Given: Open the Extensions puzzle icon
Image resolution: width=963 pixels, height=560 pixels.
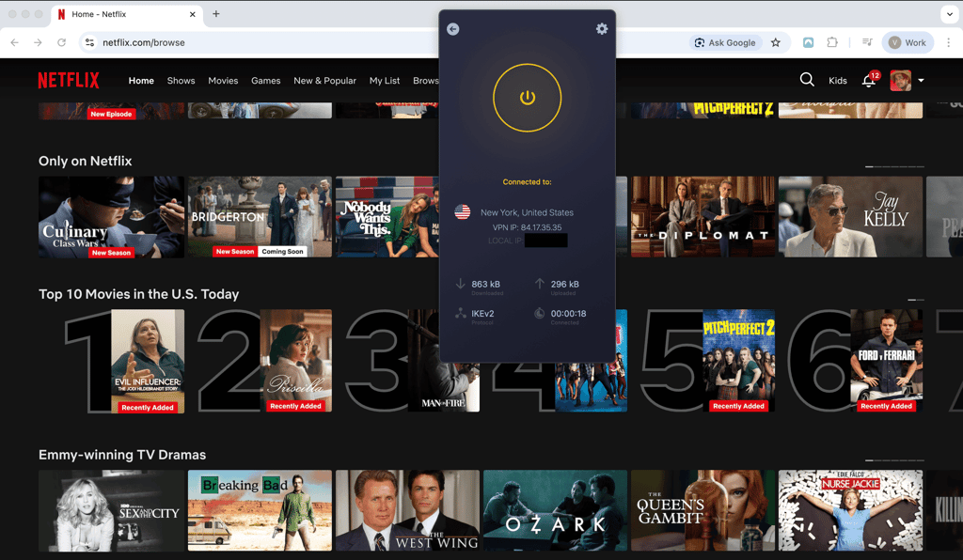Looking at the screenshot, I should point(832,42).
